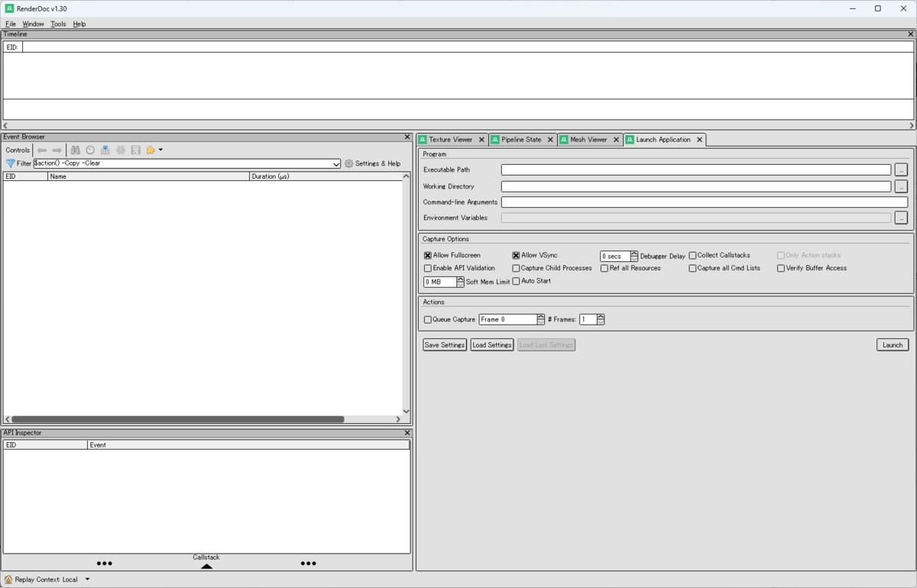Adjust the Frame number stepper
The image size is (917, 588).
pos(541,320)
